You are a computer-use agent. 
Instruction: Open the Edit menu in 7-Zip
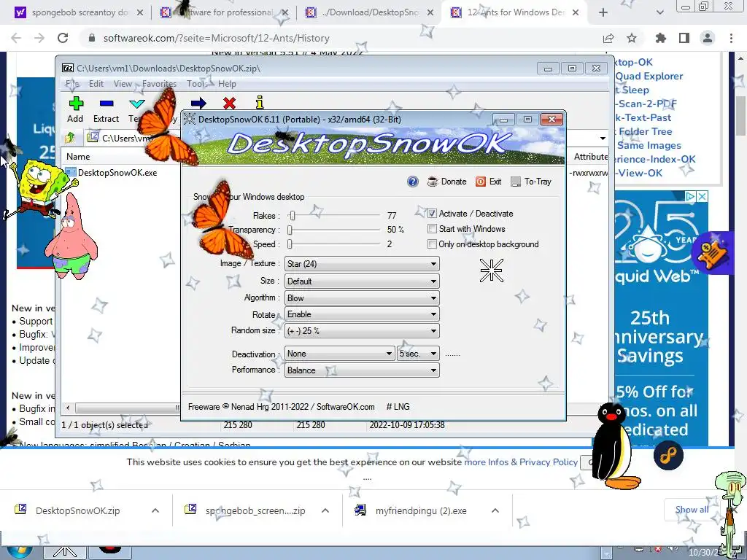click(96, 84)
